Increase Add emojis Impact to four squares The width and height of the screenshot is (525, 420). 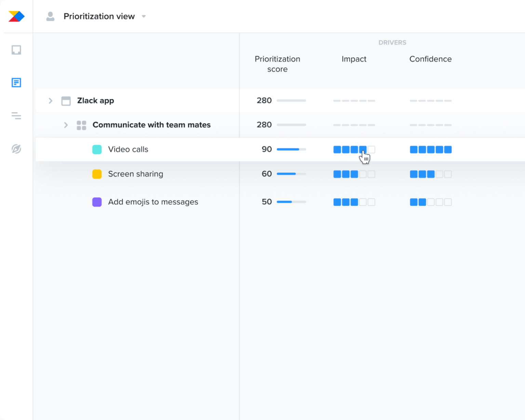[x=363, y=202]
